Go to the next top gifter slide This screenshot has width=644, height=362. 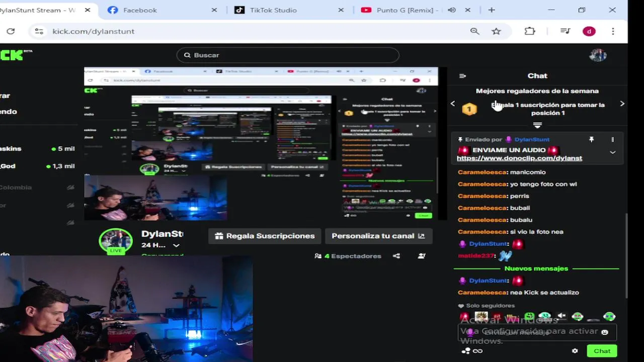click(622, 104)
